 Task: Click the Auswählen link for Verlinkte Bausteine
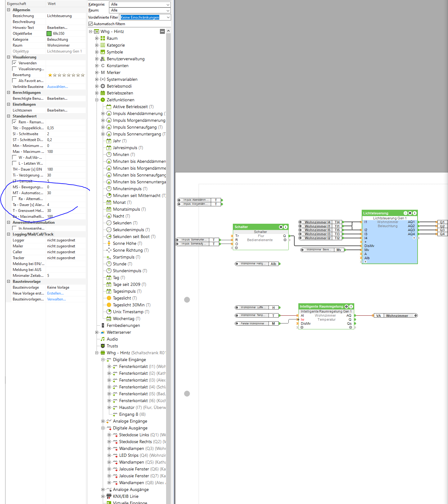click(57, 87)
